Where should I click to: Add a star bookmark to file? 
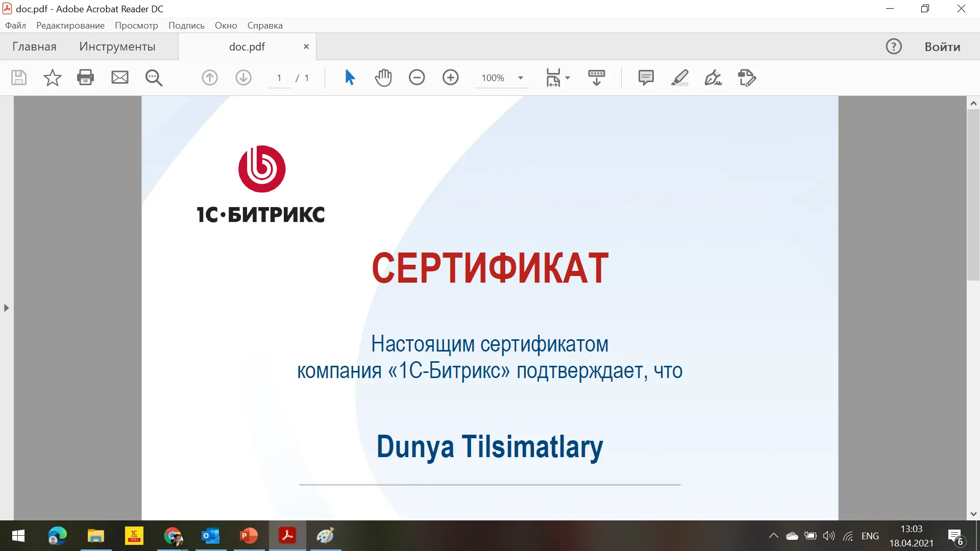pyautogui.click(x=52, y=78)
